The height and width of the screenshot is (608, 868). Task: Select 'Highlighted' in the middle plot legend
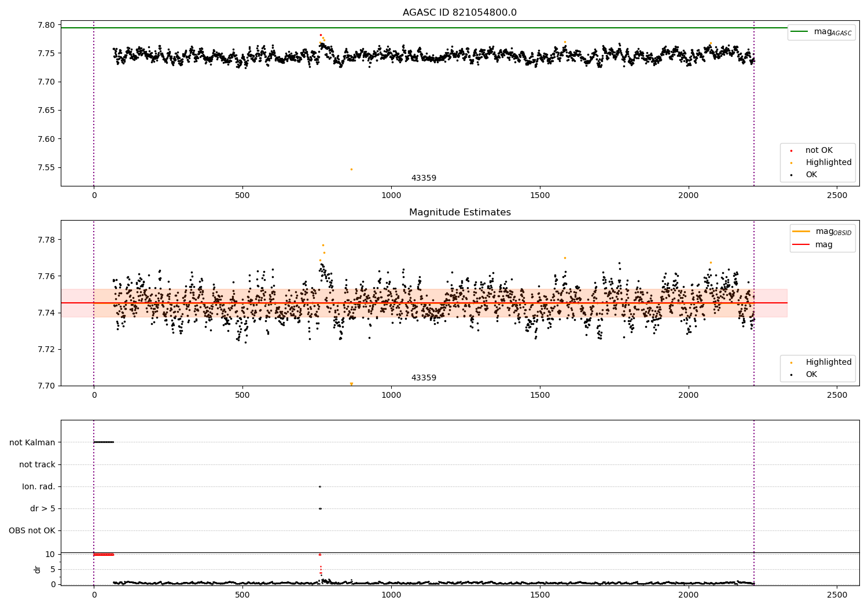tap(828, 362)
